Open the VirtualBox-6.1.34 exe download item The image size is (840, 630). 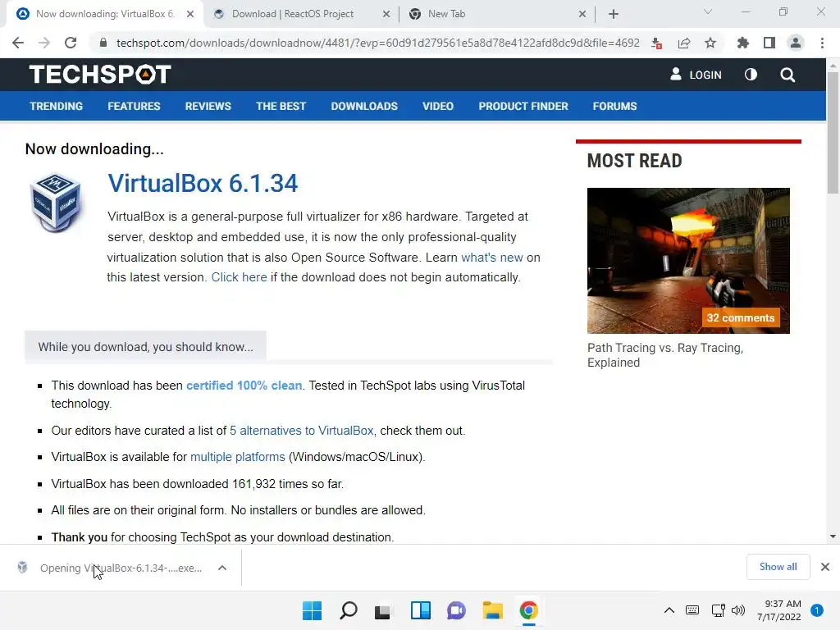tap(111, 568)
